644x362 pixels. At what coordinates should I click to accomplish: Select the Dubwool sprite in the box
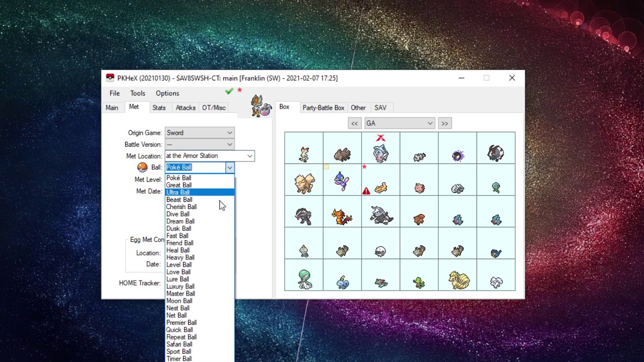pyautogui.click(x=496, y=153)
